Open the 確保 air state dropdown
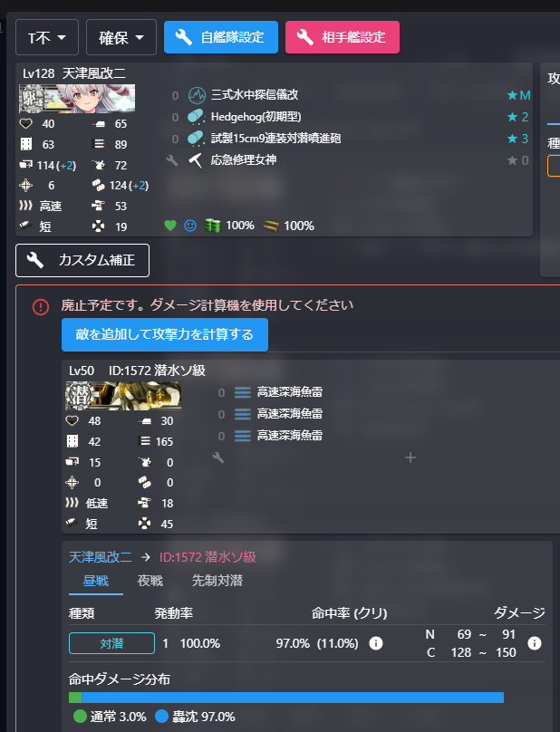Screen dimensions: 560x732 [121, 37]
